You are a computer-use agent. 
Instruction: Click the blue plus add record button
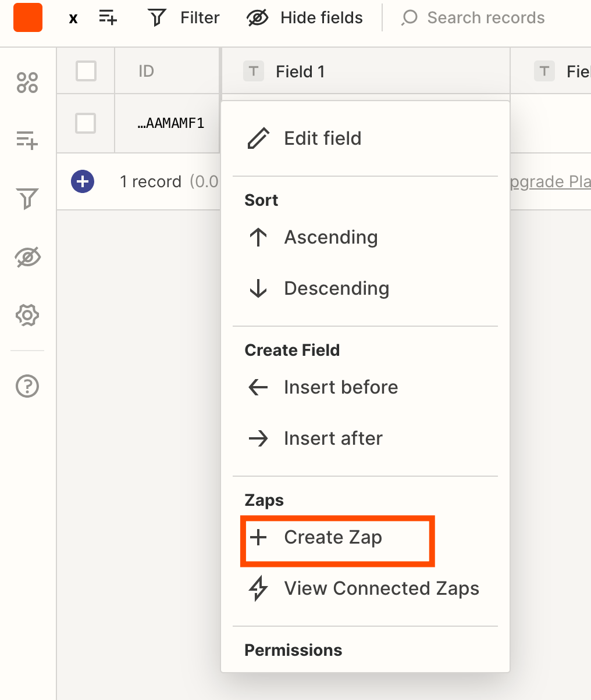(x=83, y=181)
